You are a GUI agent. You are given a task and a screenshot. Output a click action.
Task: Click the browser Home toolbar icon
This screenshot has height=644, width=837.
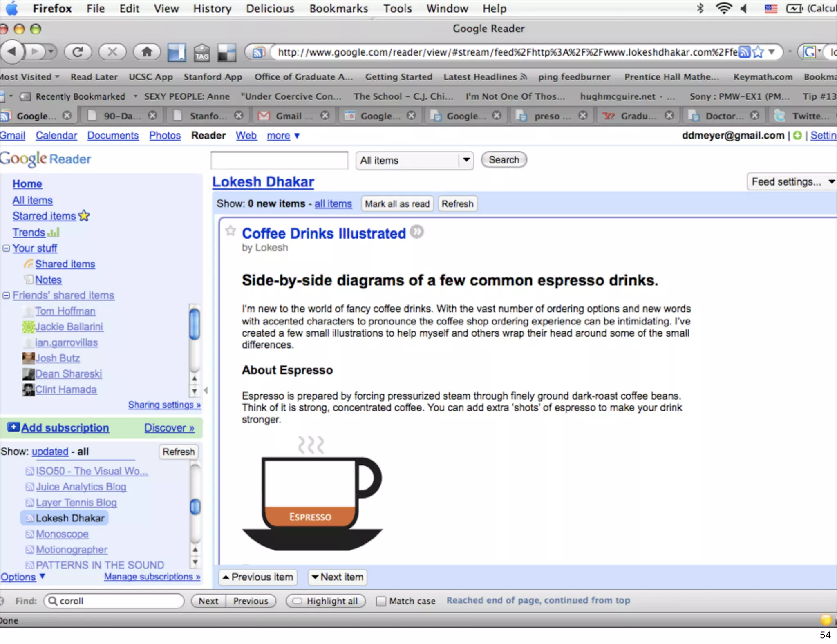point(147,52)
